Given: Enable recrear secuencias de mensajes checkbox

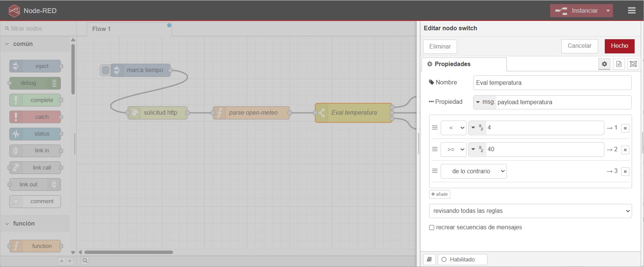Looking at the screenshot, I should (x=432, y=227).
